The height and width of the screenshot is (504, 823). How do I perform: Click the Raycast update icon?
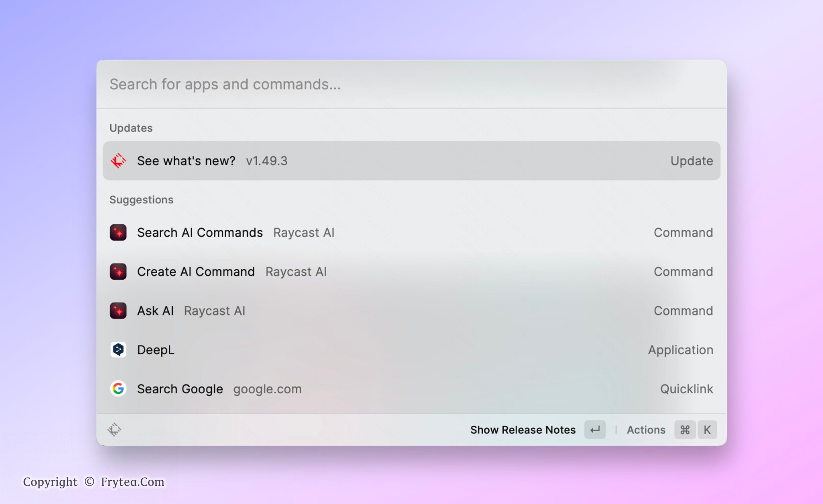tap(118, 161)
